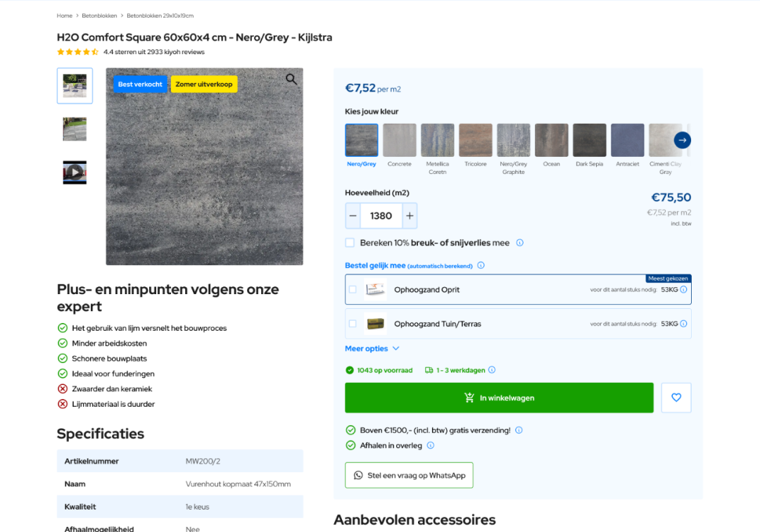Play the product video thumbnail
This screenshot has width=760, height=532.
pyautogui.click(x=75, y=172)
